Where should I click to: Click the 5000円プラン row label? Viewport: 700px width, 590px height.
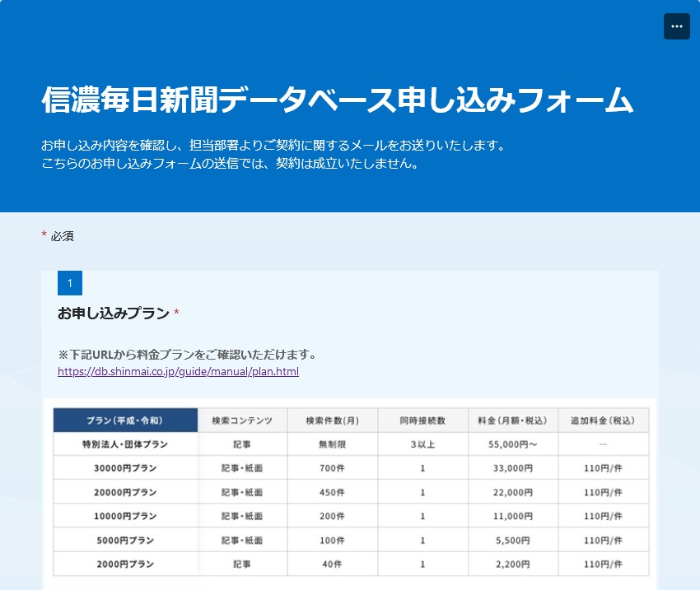click(x=125, y=540)
